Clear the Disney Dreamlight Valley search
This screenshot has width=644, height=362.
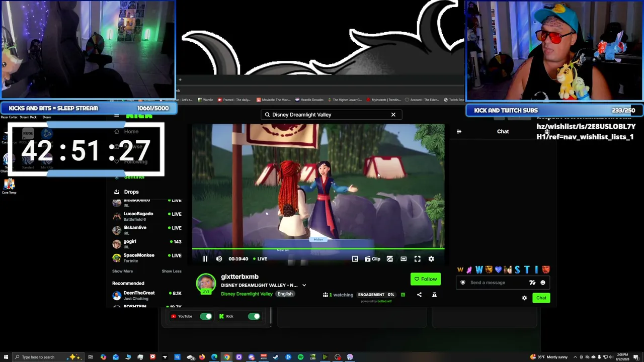[x=393, y=115]
